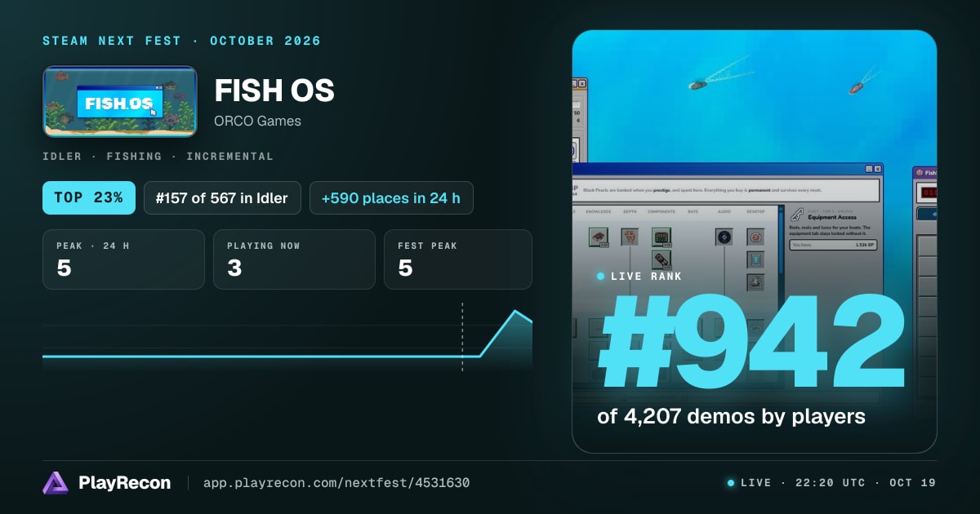Click 'STEAM NEXT FEST · OCTOBER 2026' header

(x=181, y=41)
